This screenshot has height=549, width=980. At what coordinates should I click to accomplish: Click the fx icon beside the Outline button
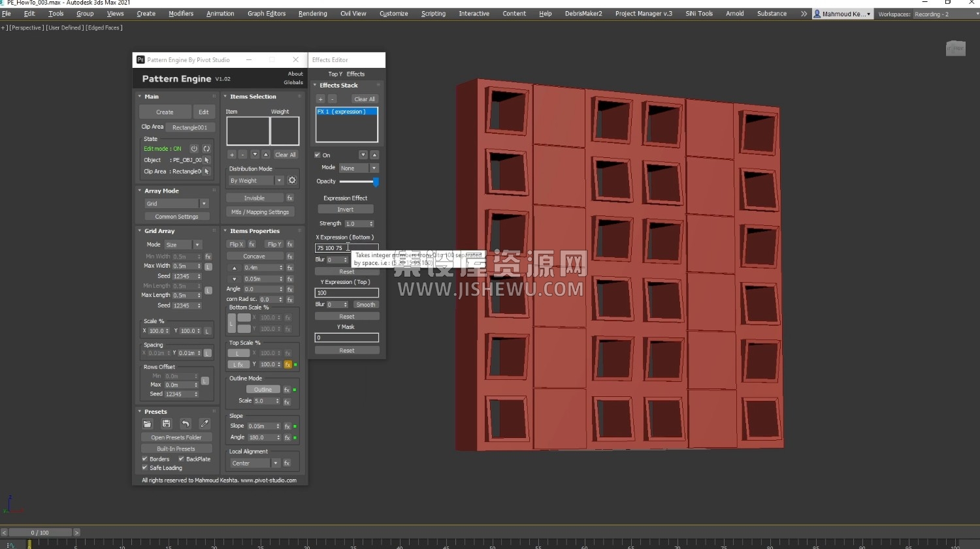click(287, 390)
